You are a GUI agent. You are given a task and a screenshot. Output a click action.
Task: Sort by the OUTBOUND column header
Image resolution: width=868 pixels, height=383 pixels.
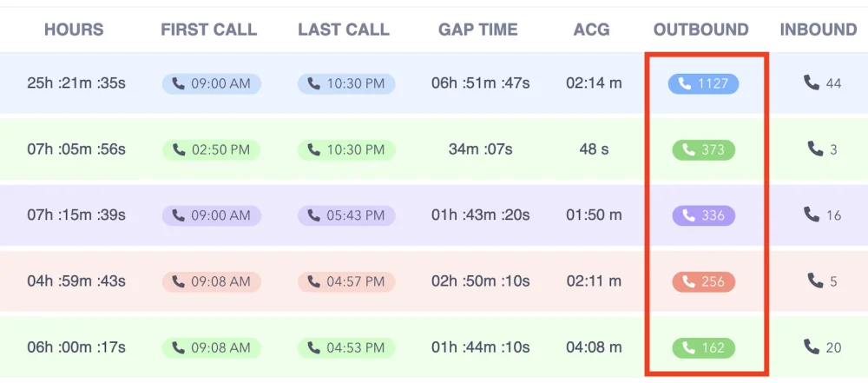point(700,30)
